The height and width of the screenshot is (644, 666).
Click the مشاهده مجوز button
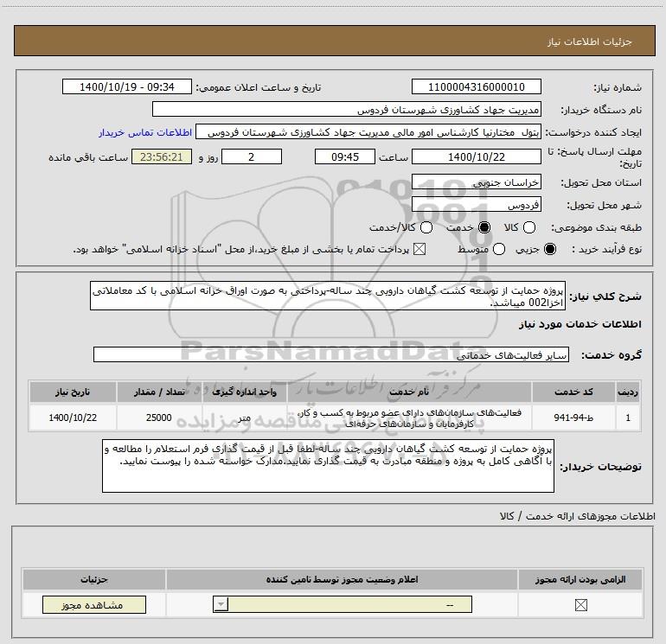pyautogui.click(x=94, y=604)
